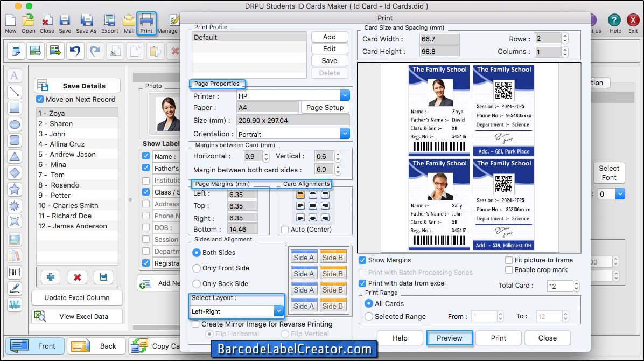Click the Page Setup button
Image resolution: width=644 pixels, height=361 pixels.
tap(325, 107)
